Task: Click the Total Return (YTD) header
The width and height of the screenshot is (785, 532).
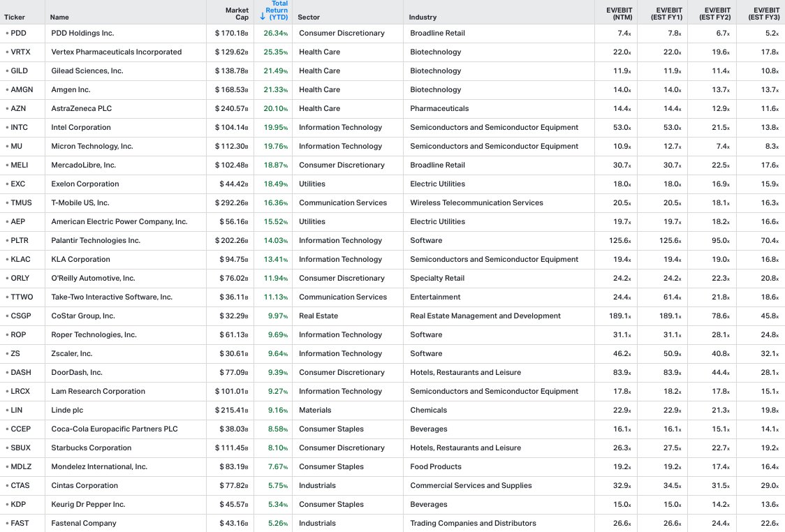Action: 277,10
